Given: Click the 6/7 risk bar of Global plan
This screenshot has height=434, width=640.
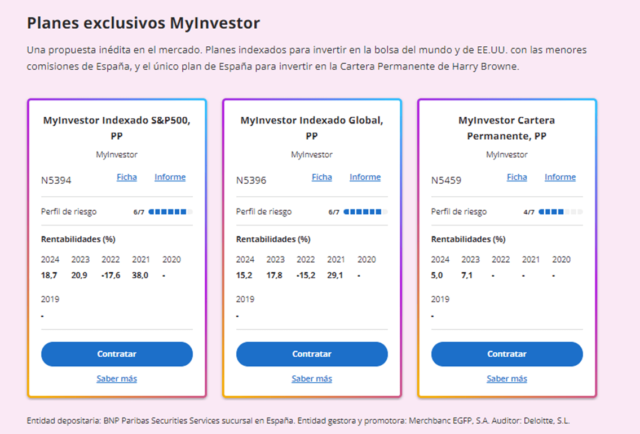Looking at the screenshot, I should click(365, 212).
